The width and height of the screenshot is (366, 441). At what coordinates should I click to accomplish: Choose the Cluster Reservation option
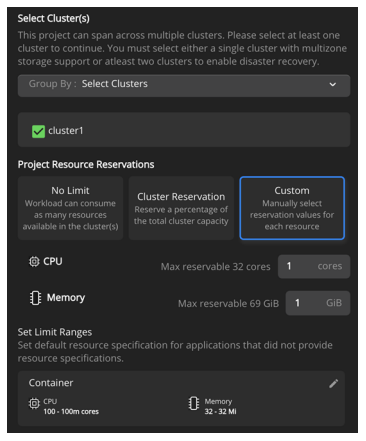[181, 208]
